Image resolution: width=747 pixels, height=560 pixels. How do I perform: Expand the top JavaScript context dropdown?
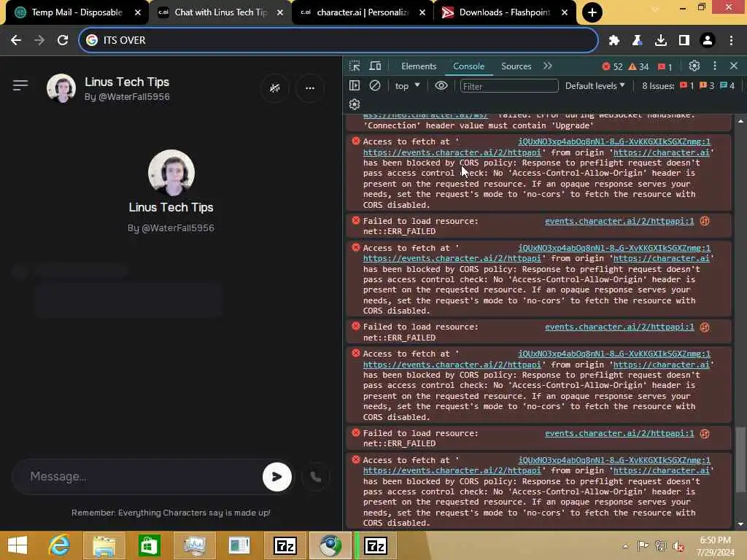coord(407,86)
